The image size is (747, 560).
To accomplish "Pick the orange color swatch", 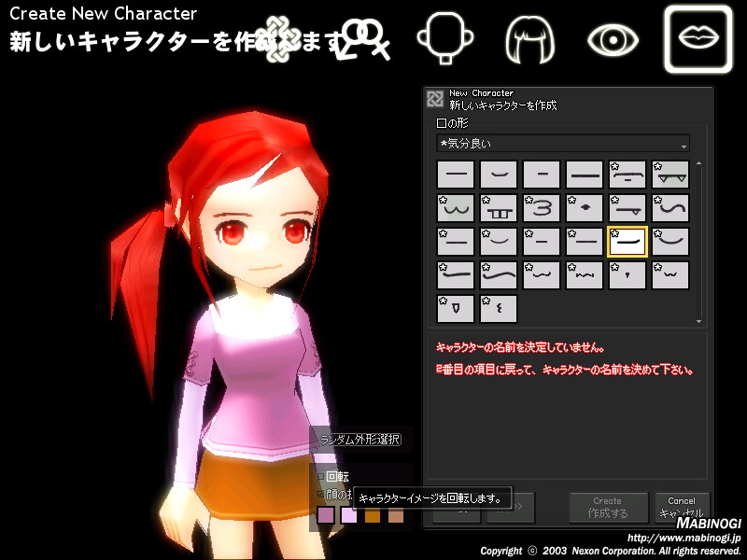I will point(373,515).
